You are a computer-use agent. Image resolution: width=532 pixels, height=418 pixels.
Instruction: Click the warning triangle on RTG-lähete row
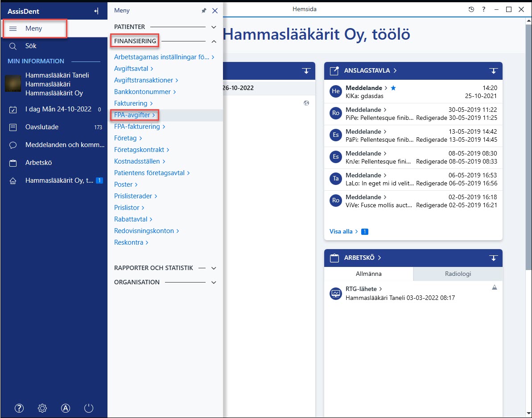[x=495, y=287]
